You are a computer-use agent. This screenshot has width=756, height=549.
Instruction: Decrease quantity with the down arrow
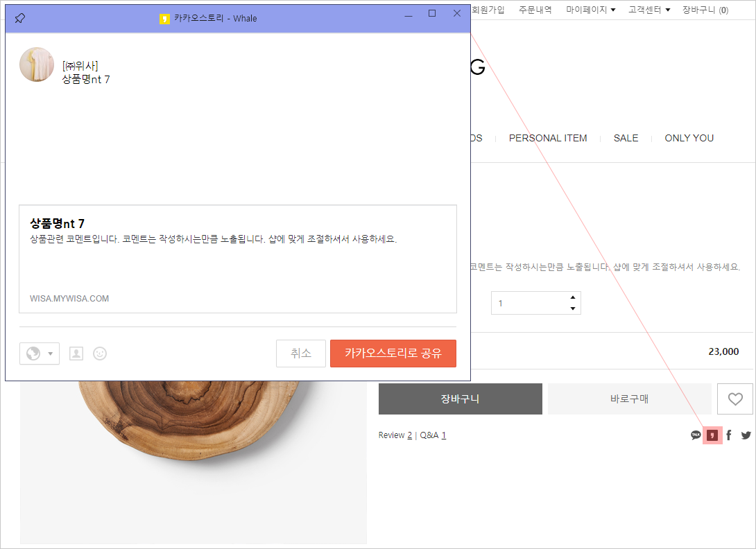(x=572, y=308)
